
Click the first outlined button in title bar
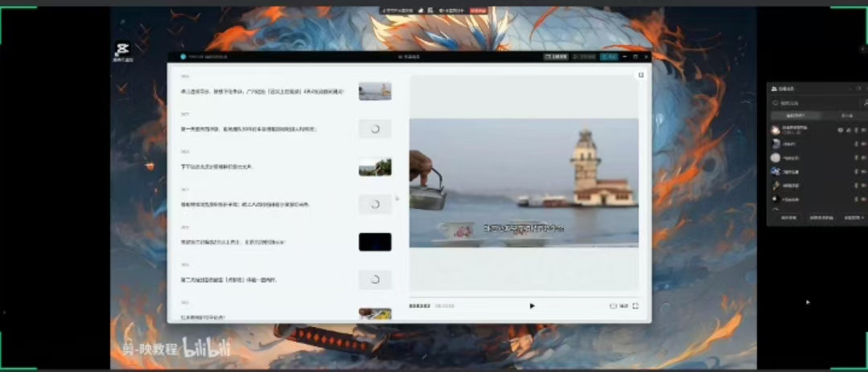[556, 57]
